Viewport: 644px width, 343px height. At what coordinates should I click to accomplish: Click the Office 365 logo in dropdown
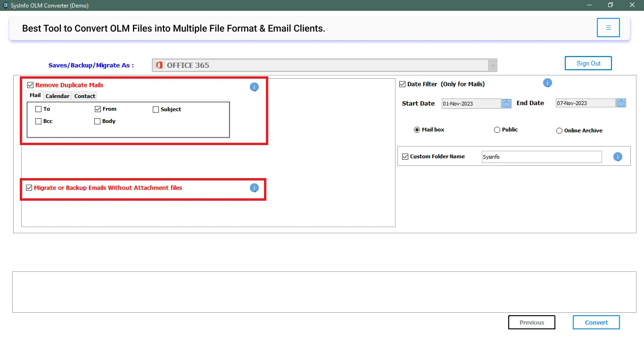coord(159,65)
